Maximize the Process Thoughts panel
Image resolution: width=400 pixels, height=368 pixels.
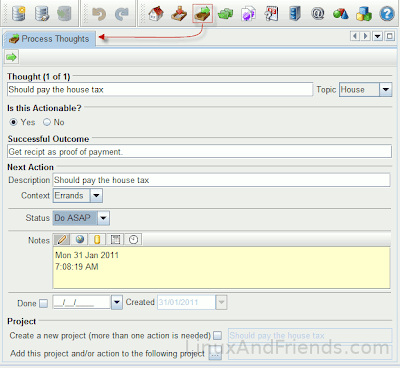[x=390, y=36]
